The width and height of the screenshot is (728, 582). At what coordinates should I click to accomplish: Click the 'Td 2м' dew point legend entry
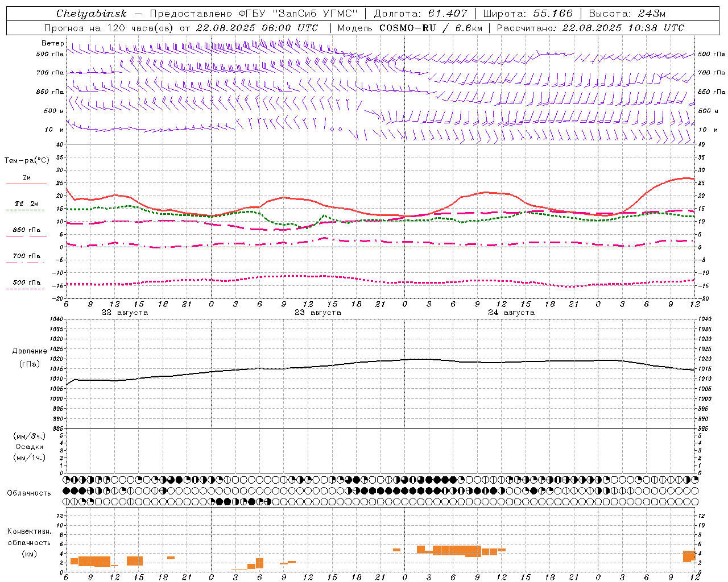26,203
